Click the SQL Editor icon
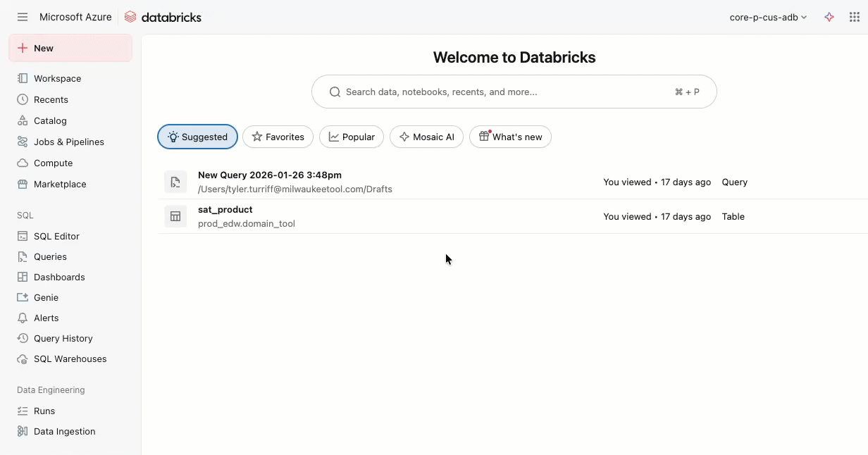 pyautogui.click(x=23, y=236)
